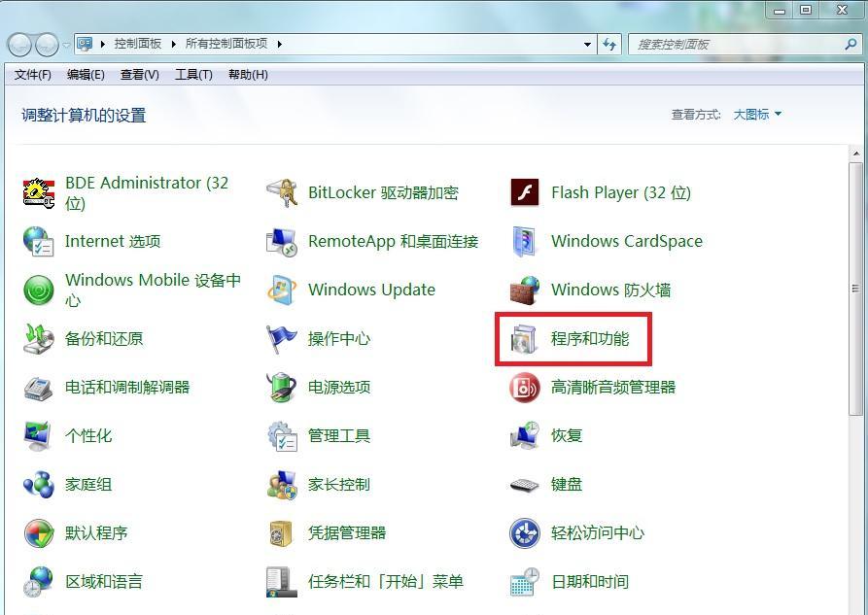Open the RemoteApp 和桌面连接 icon
Screen dimensions: 868x615
pyautogui.click(x=282, y=241)
